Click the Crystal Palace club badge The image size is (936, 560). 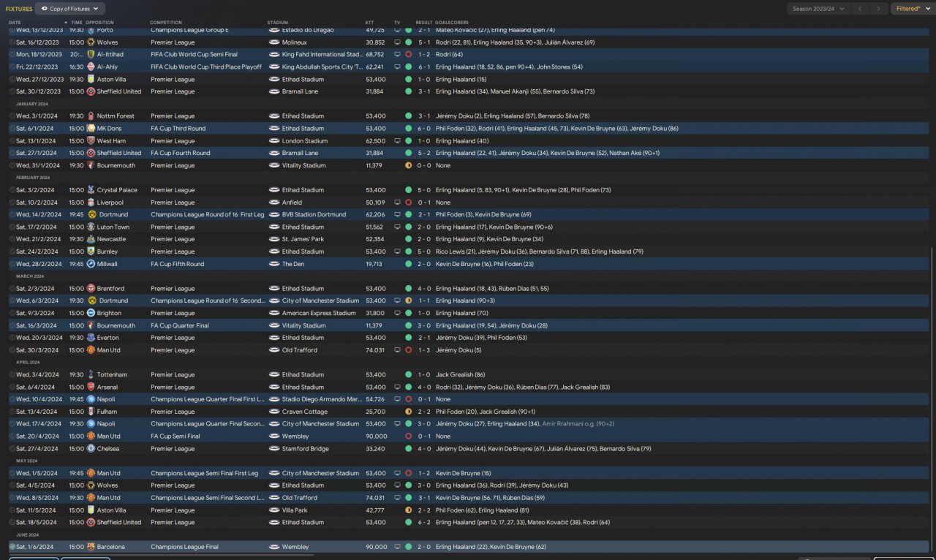click(x=91, y=190)
